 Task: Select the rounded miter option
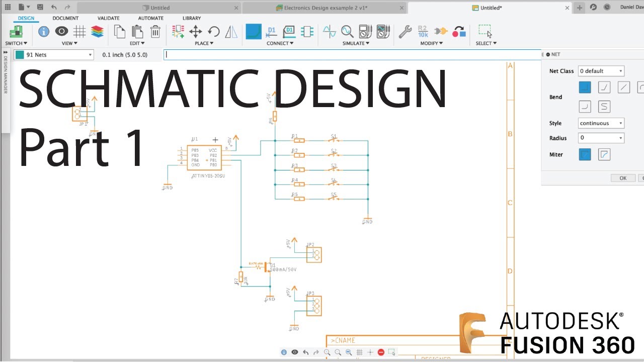[604, 154]
